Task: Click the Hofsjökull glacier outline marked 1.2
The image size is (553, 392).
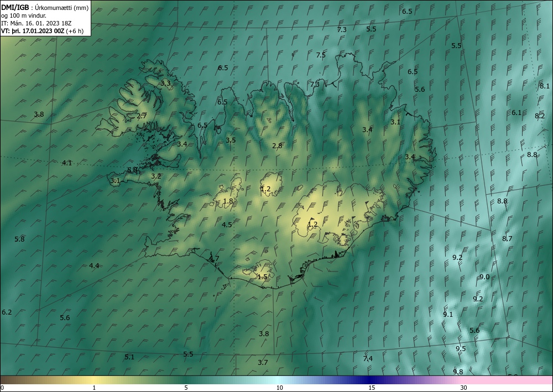Action: (271, 184)
